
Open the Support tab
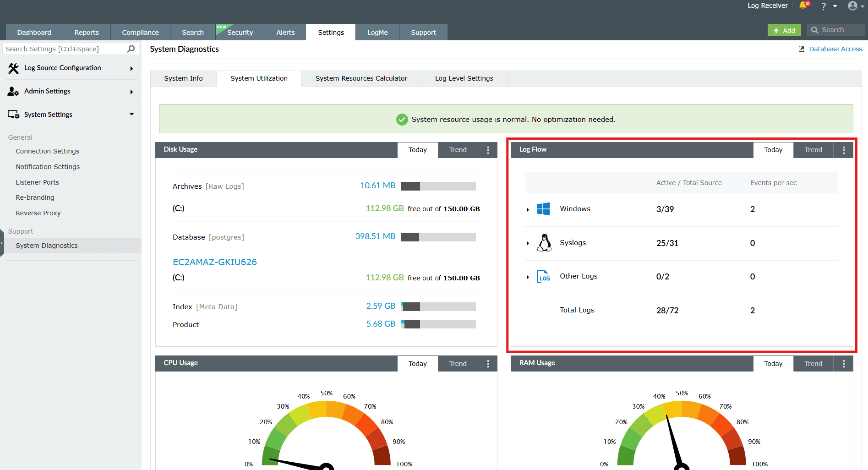(423, 33)
